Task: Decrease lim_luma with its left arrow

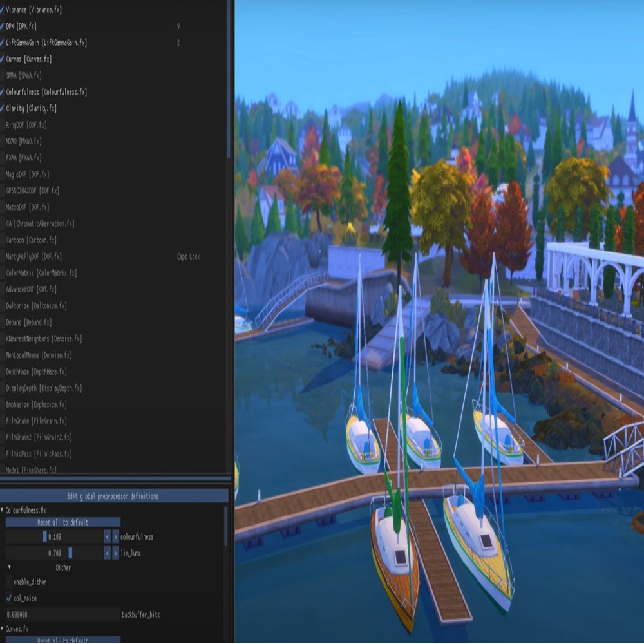Action: pos(107,553)
